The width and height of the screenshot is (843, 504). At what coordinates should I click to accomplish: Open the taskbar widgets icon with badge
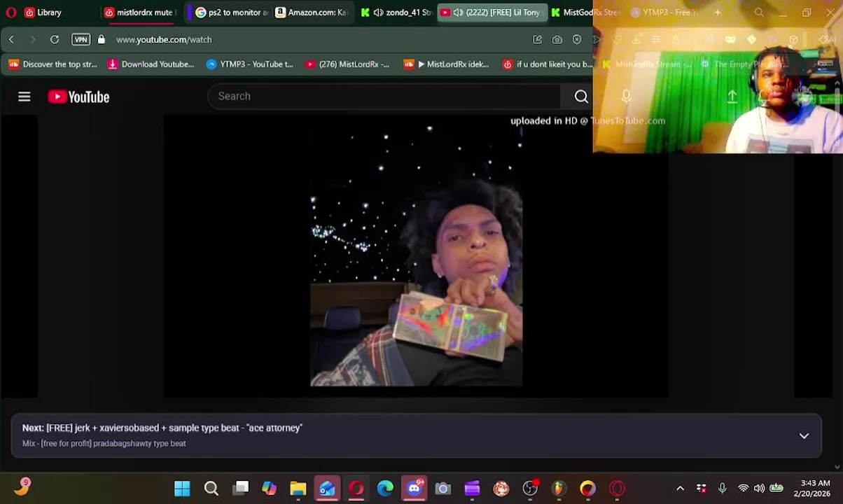pyautogui.click(x=22, y=487)
